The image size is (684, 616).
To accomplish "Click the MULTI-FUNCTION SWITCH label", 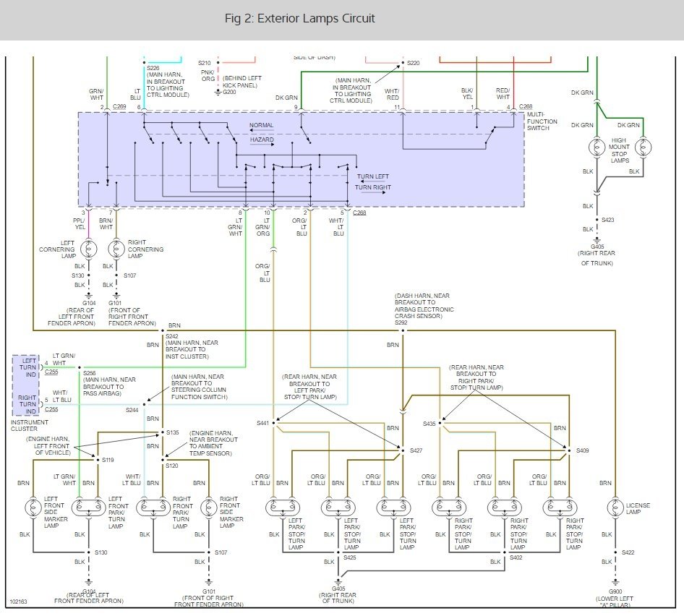I will [542, 121].
